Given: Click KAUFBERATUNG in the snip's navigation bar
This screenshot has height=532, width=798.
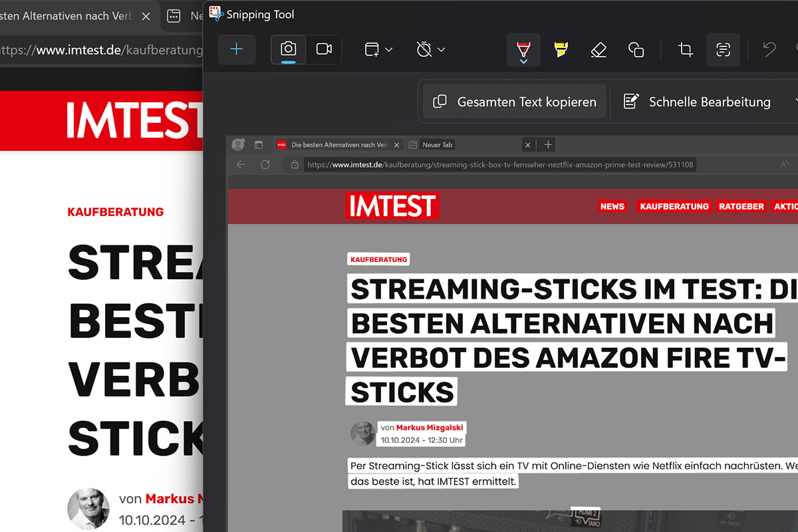Looking at the screenshot, I should 674,206.
